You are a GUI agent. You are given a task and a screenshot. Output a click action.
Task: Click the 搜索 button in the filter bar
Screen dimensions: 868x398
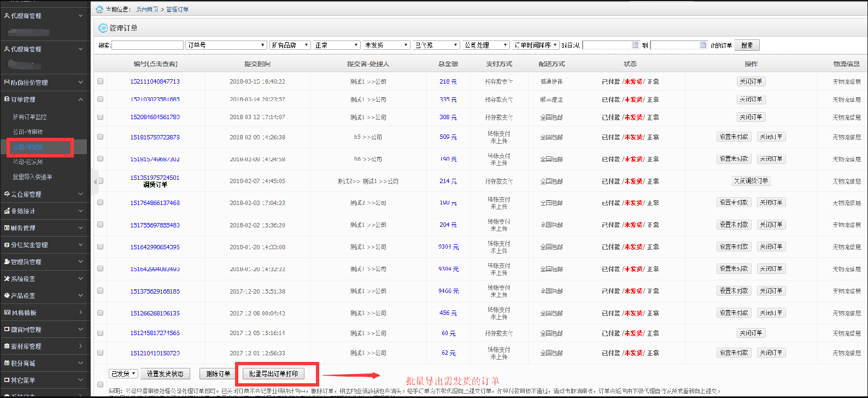point(747,45)
